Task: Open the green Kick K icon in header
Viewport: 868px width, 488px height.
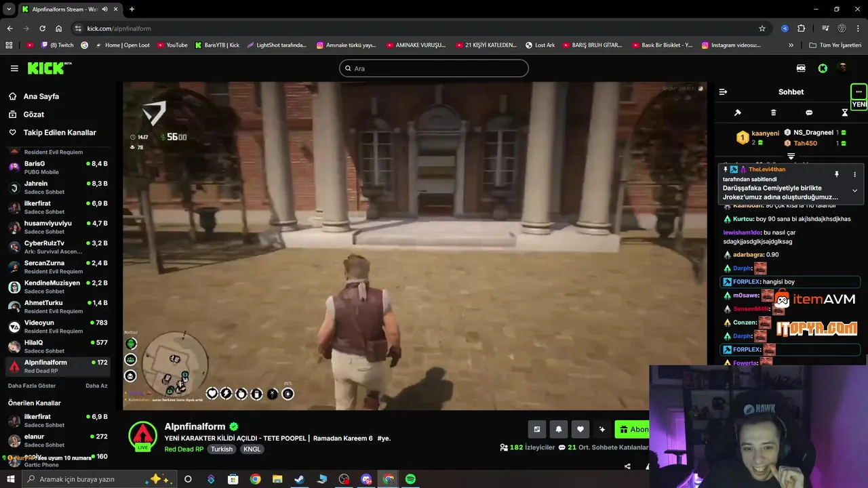Action: [x=823, y=68]
